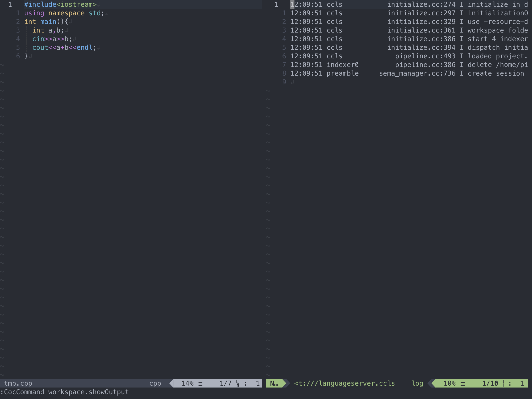The width and height of the screenshot is (532, 399).
Task: Click the log filetype label in right statusline
Action: click(x=417, y=383)
